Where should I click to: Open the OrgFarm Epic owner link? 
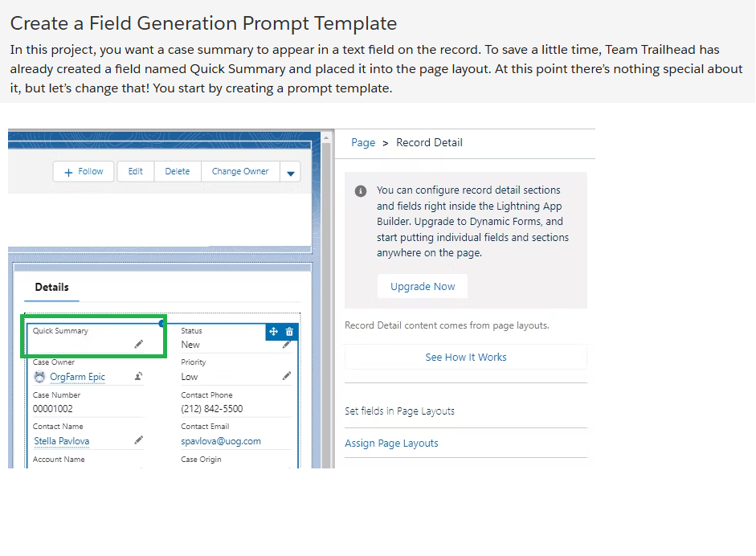click(x=78, y=377)
